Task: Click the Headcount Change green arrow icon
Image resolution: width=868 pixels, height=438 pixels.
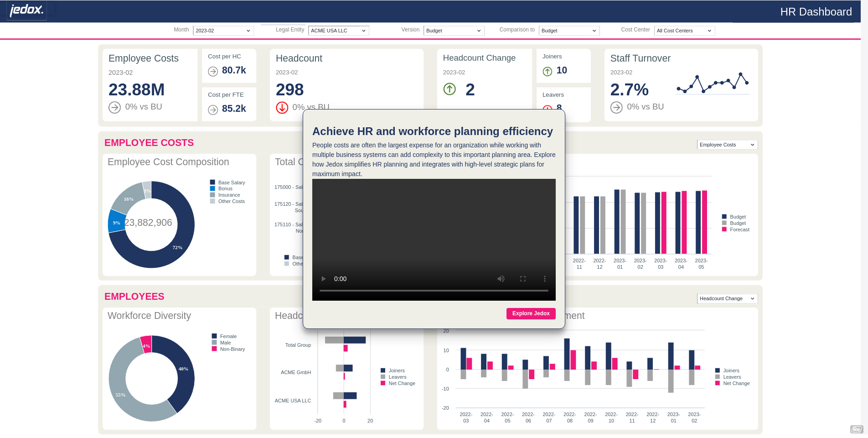Action: point(449,89)
